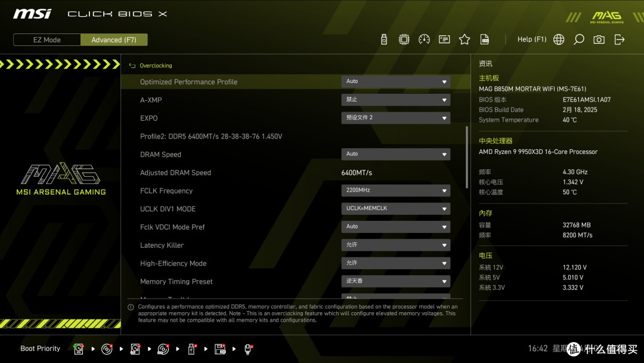Open the Memory Timing Preset dropdown
Viewport: 644px width, 363px height.
pos(395,281)
